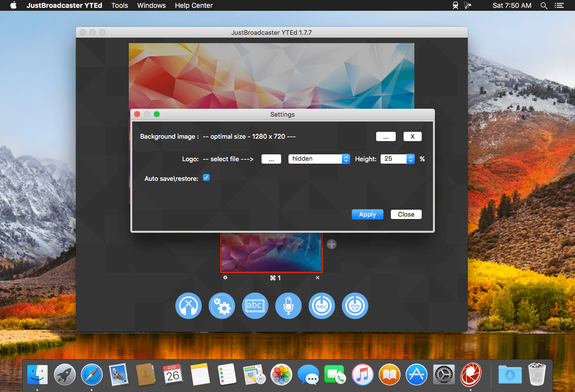Open Spotlight search in menu bar

coord(544,5)
